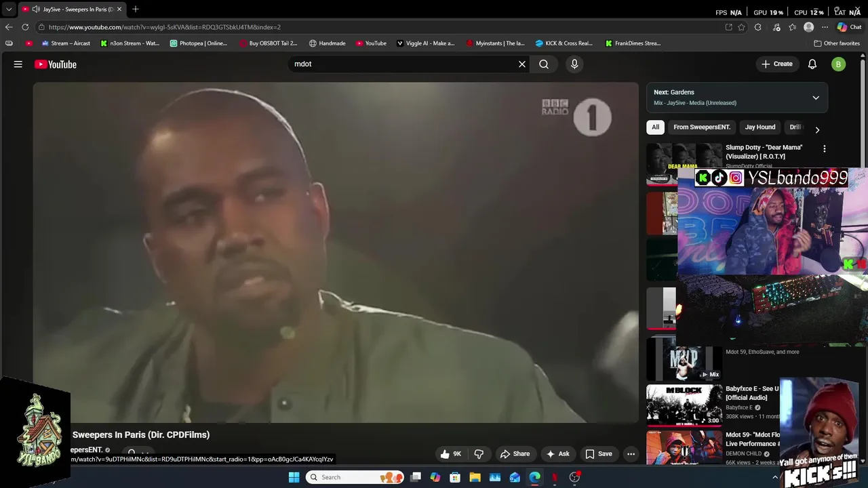868x488 pixels.
Task: Share the video
Action: tap(515, 454)
